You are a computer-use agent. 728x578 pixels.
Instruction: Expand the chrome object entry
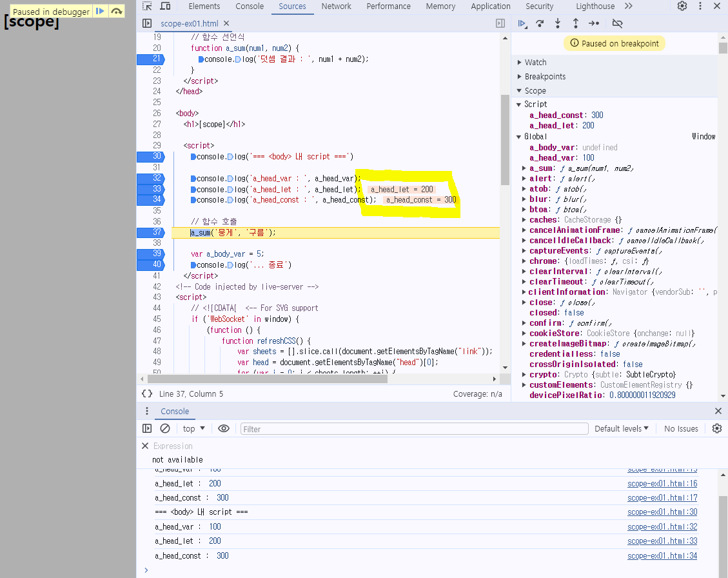pyautogui.click(x=524, y=261)
